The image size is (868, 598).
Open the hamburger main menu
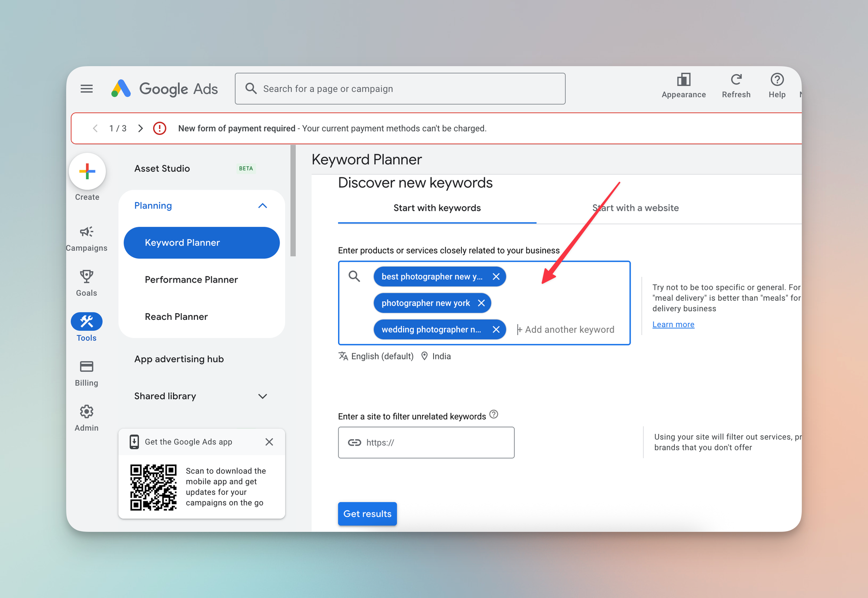86,89
